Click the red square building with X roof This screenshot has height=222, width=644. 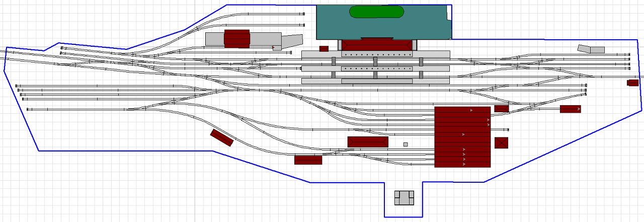(x=501, y=143)
